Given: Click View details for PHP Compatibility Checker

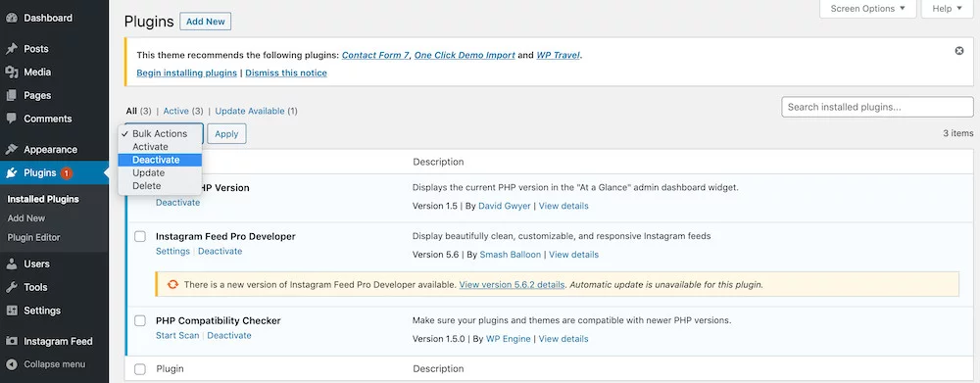Looking at the screenshot, I should (x=563, y=339).
